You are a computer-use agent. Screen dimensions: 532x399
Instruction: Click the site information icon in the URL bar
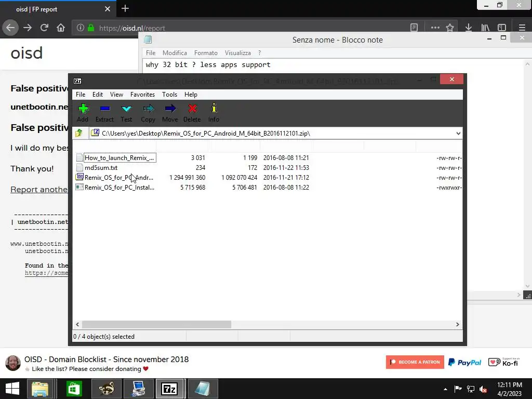pos(80,28)
